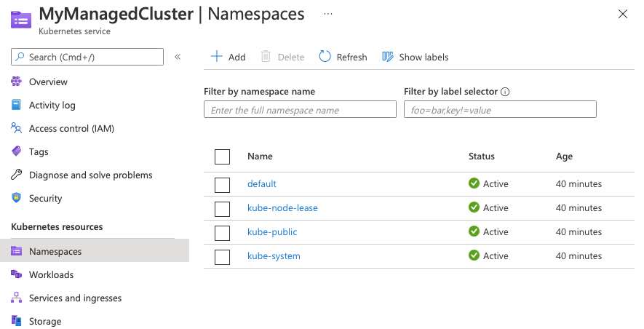Click the Namespaces icon in the sidebar
The height and width of the screenshot is (329, 644).
tap(16, 251)
